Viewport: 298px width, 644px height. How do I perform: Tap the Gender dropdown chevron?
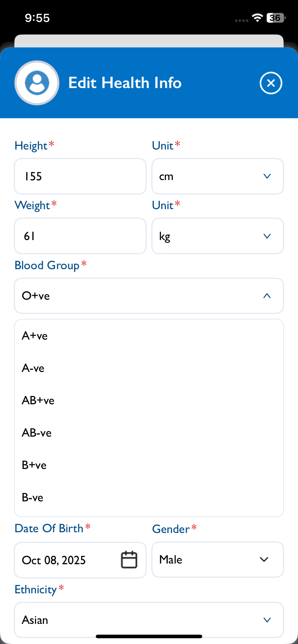point(264,560)
